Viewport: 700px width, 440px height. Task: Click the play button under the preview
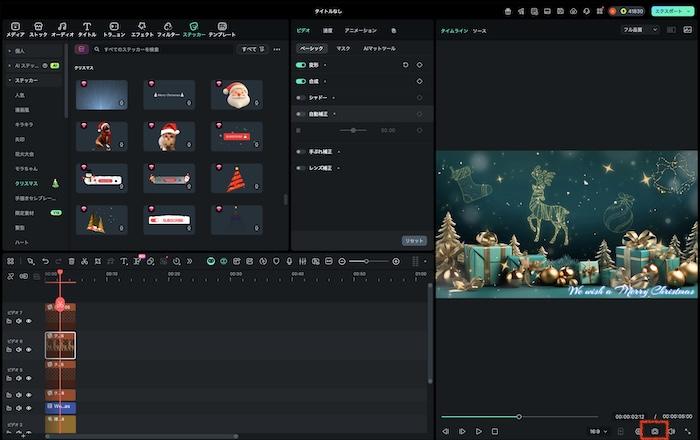pyautogui.click(x=478, y=431)
